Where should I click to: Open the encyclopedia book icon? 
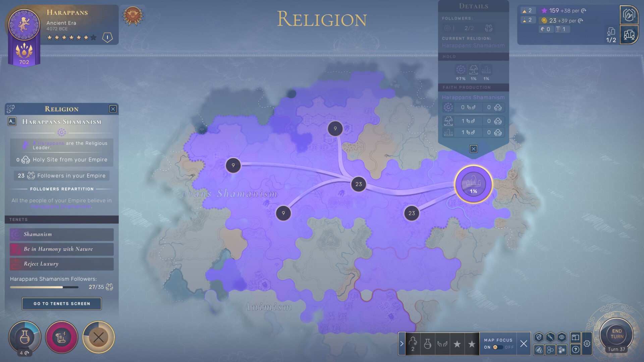coord(575,337)
